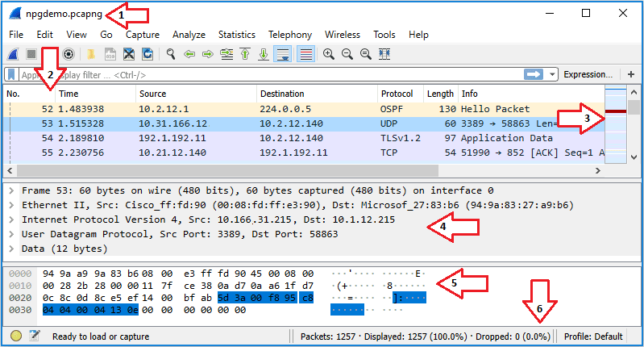Open the Capture menu
The width and height of the screenshot is (644, 347).
(x=143, y=35)
